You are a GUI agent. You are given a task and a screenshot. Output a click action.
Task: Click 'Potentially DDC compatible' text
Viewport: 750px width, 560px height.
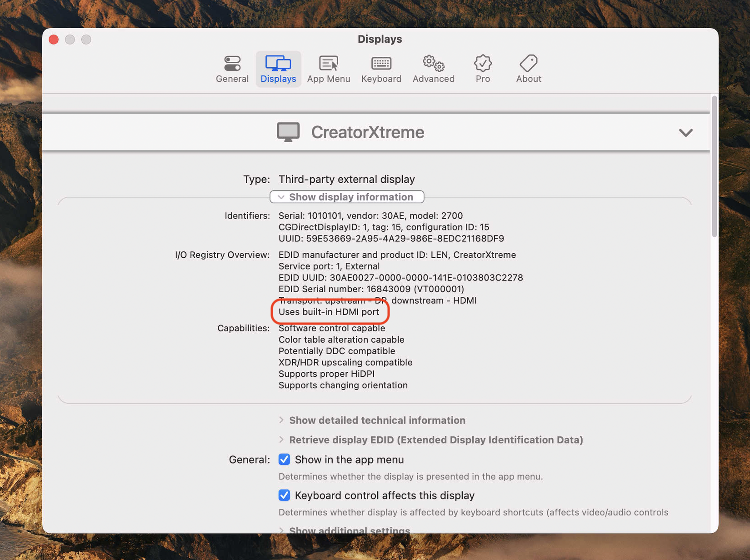337,351
